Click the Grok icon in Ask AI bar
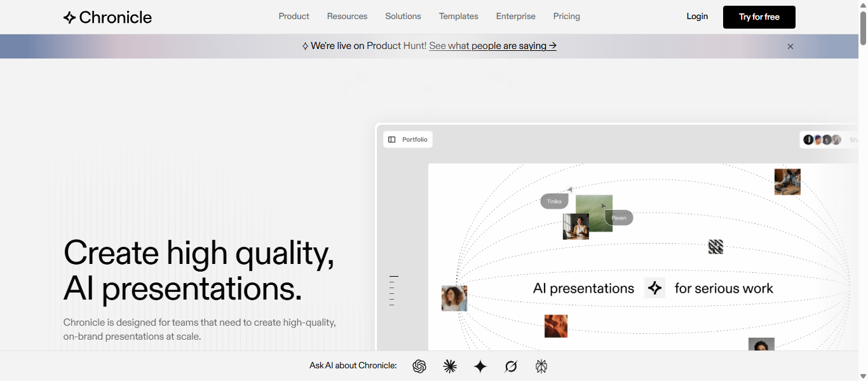The height and width of the screenshot is (381, 868). (511, 366)
